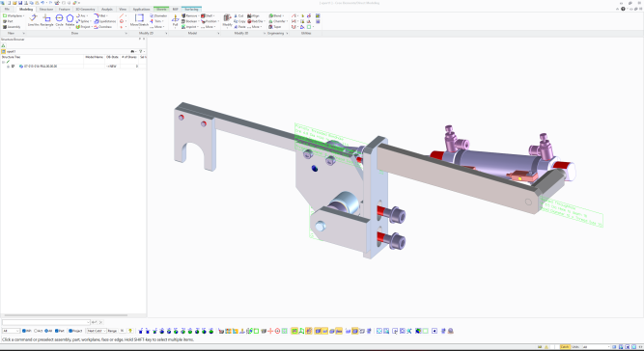The width and height of the screenshot is (644, 351).
Task: Switch to the 3D Geometry ribbon tab
Action: 85,9
